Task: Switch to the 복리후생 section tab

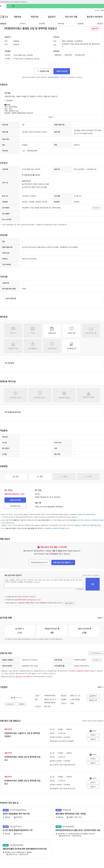Action: pos(61,24)
